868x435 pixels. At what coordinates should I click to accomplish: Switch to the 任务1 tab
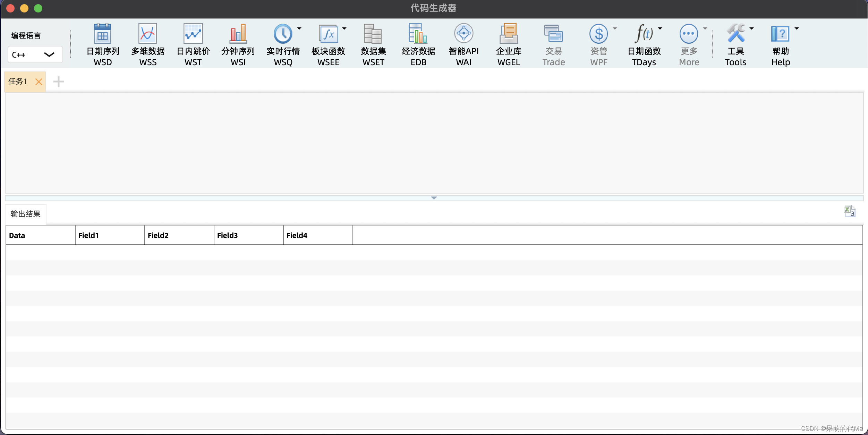[x=18, y=82]
